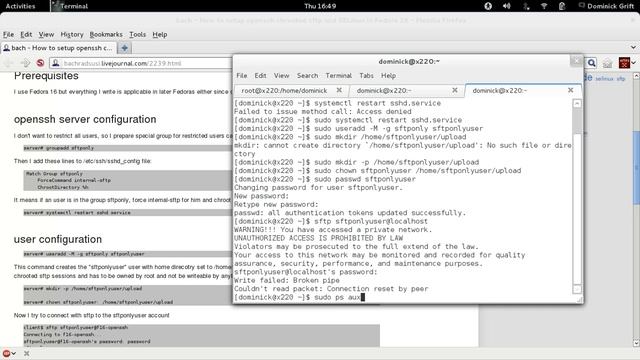
Task: Open Firefox Bookmarks menu
Action: tap(106, 34)
